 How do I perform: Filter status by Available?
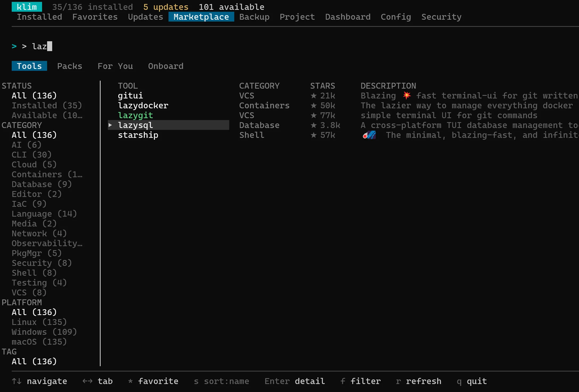coord(47,115)
